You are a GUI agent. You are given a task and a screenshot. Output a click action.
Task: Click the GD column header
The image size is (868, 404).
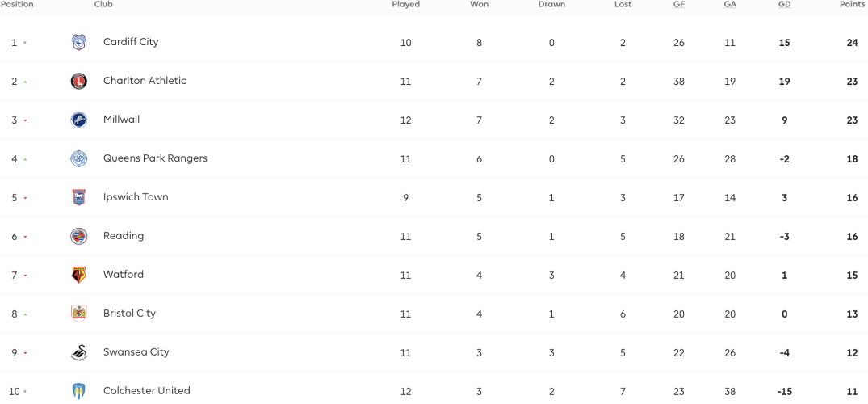pos(784,4)
